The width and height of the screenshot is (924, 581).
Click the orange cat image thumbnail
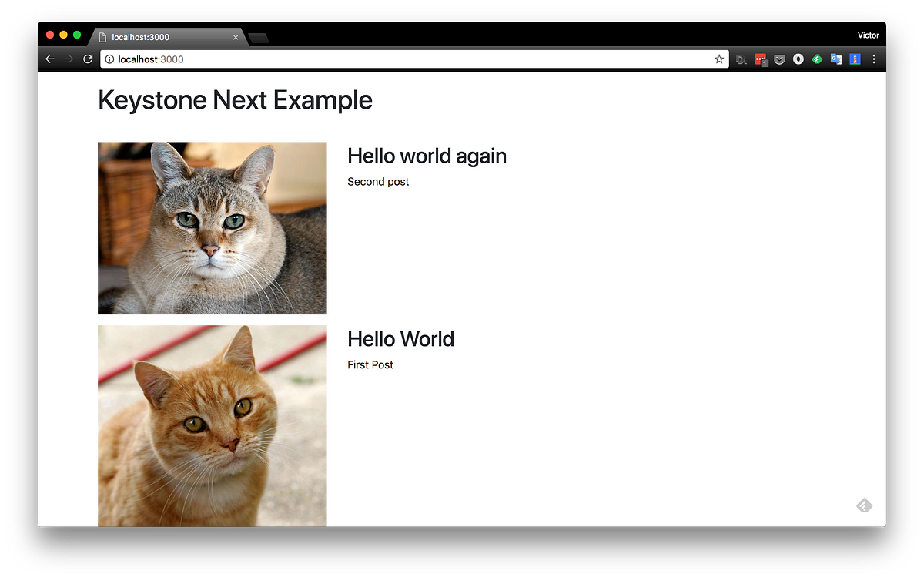pyautogui.click(x=212, y=425)
